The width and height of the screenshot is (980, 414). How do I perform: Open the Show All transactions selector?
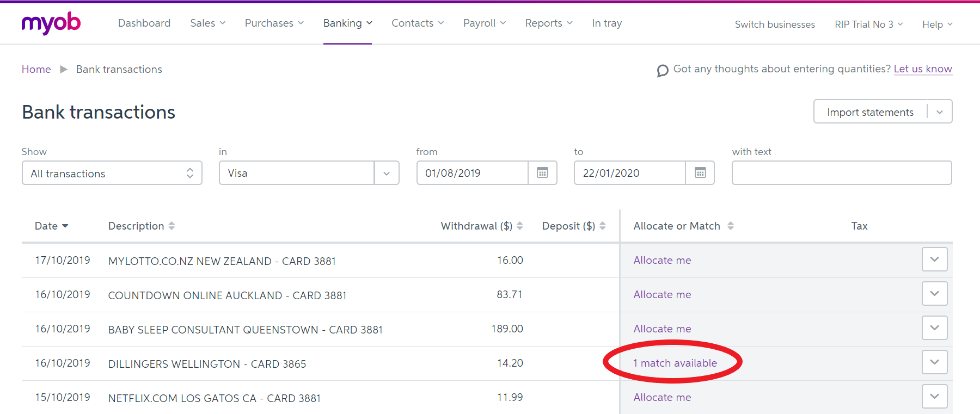click(x=112, y=173)
